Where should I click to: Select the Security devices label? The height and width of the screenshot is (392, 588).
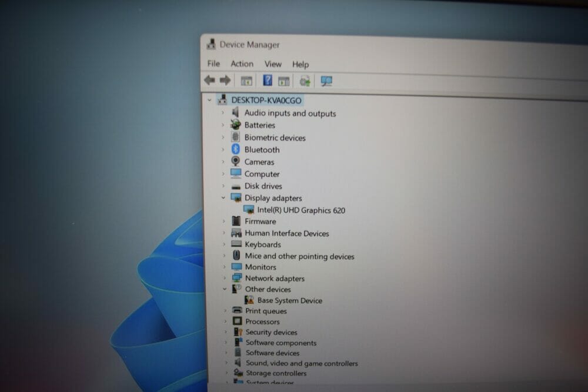(x=272, y=332)
